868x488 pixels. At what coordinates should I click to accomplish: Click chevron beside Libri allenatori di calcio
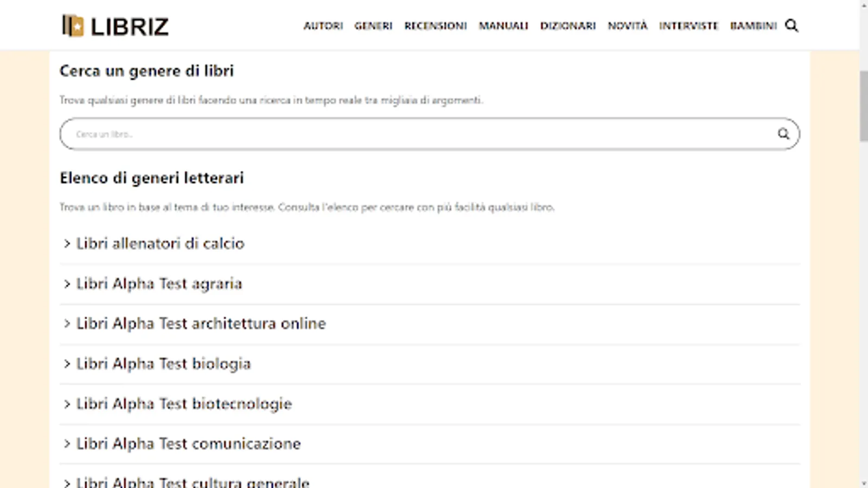67,244
